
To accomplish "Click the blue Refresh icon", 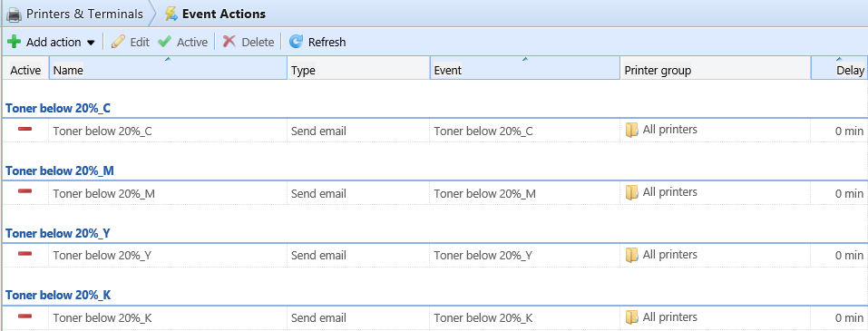I will (297, 42).
